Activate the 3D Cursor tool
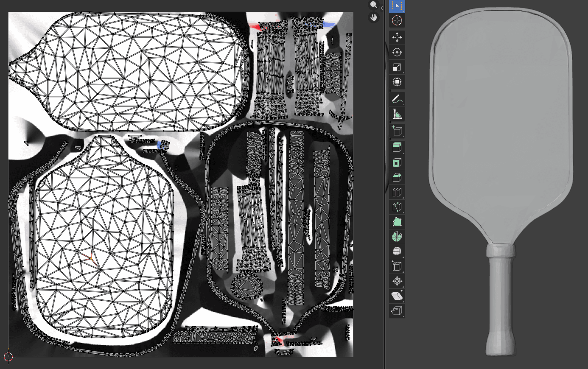The image size is (588, 369). [397, 20]
